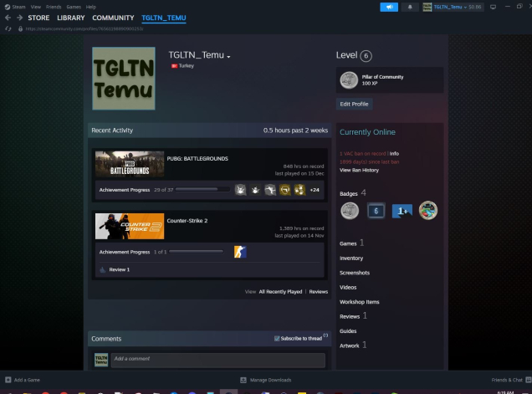
Task: Click the reload page icon
Action: point(8,28)
